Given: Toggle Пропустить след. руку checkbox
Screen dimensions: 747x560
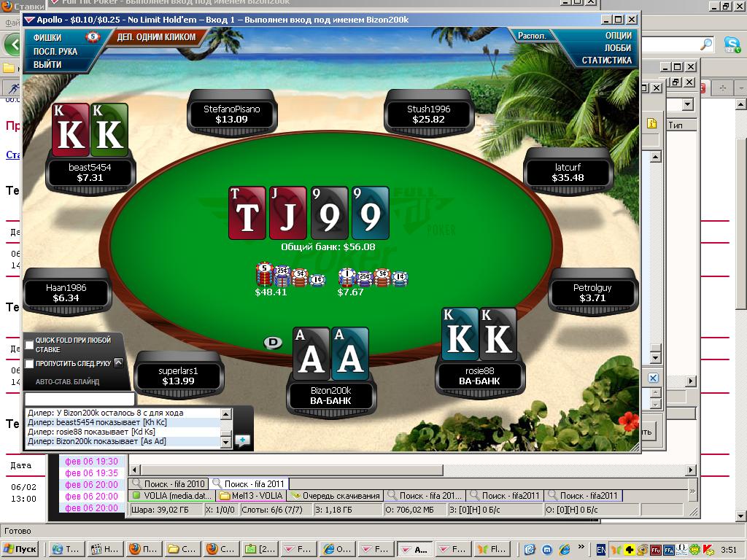Looking at the screenshot, I should (30, 363).
